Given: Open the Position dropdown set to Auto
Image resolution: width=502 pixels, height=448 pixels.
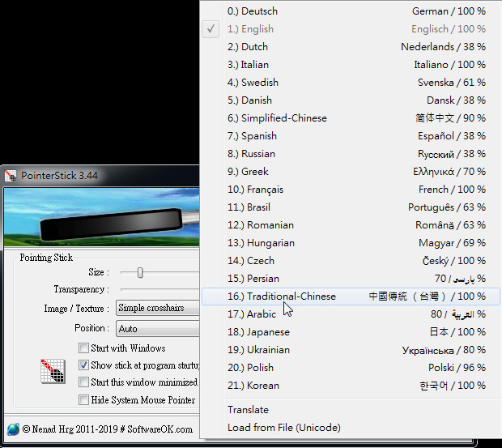Looking at the screenshot, I should pyautogui.click(x=158, y=329).
